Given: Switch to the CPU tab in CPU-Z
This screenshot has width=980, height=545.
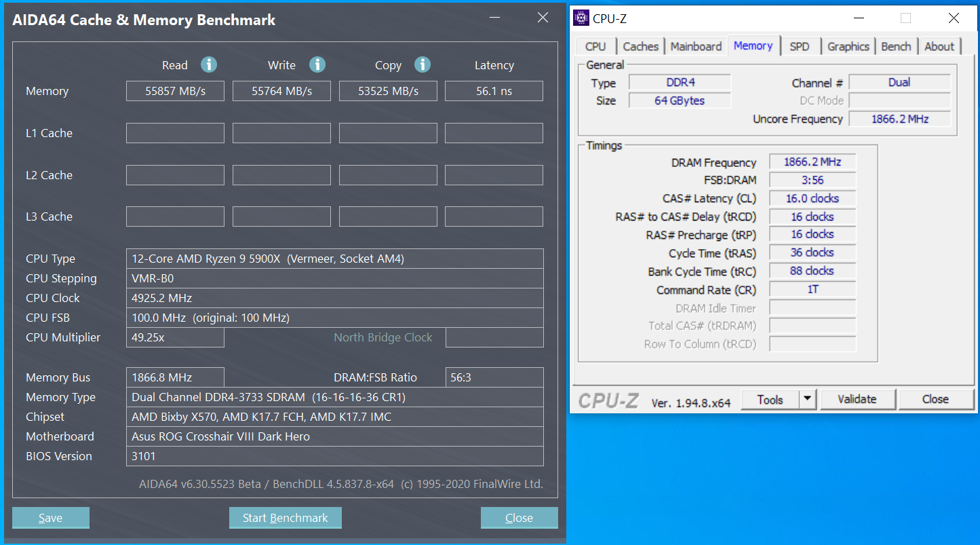Looking at the screenshot, I should click(595, 46).
